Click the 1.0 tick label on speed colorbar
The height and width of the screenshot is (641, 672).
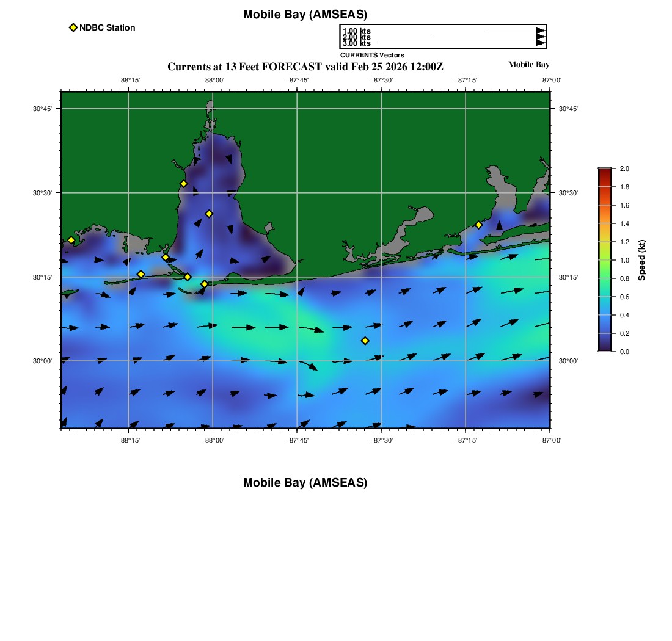624,260
